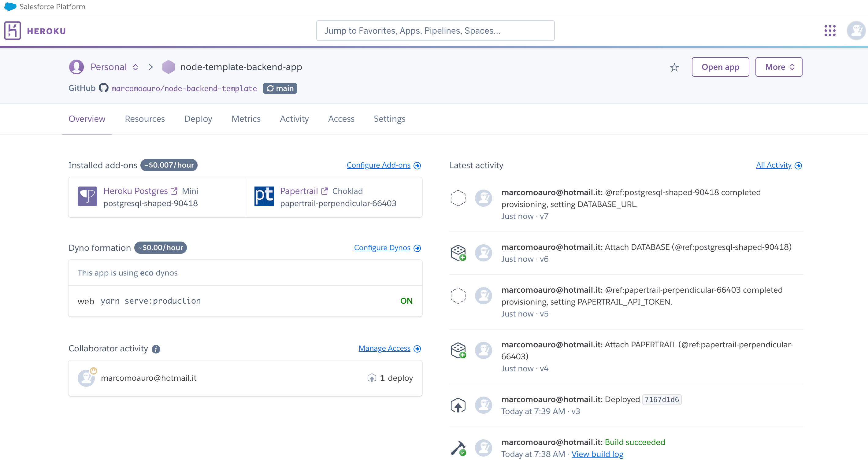Open the apps grid waffle icon
This screenshot has height=466, width=868.
point(830,30)
